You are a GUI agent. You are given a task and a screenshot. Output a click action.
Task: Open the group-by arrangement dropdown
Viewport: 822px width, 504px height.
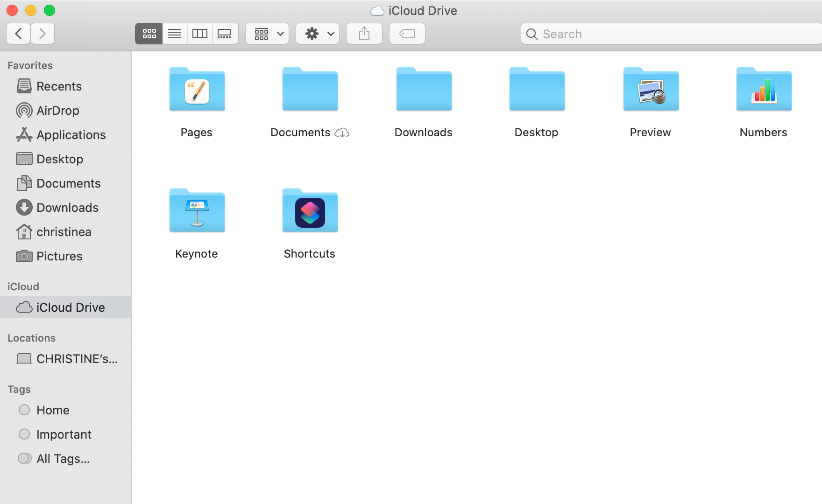[x=267, y=34]
